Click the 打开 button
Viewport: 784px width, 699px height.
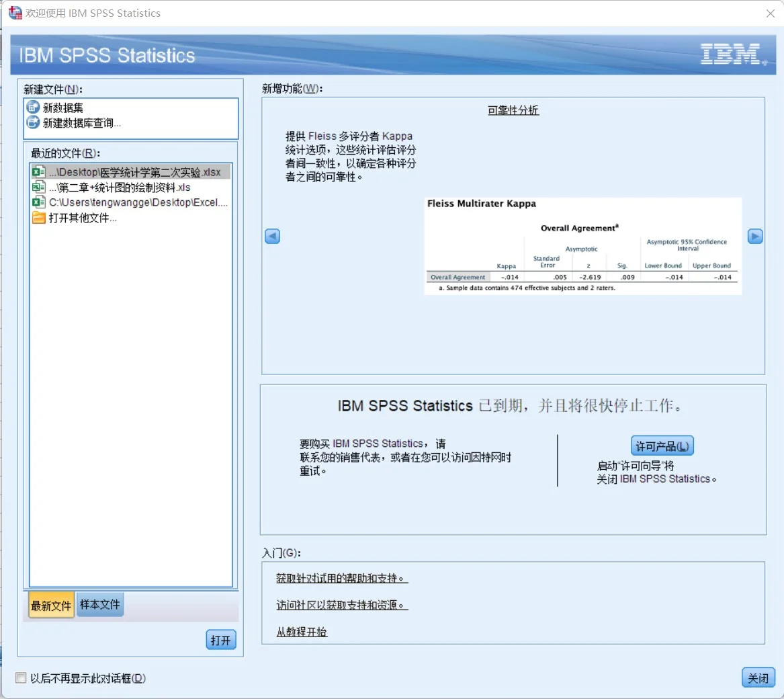point(220,640)
